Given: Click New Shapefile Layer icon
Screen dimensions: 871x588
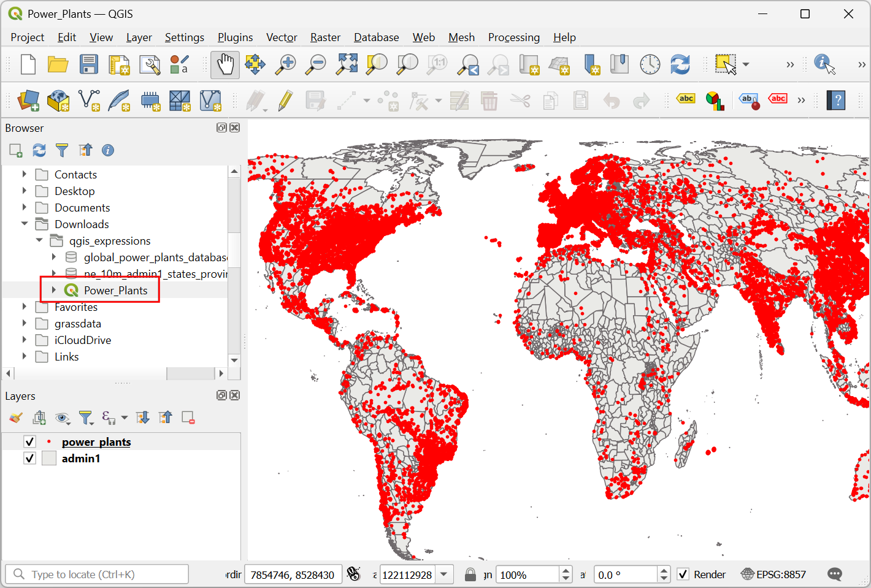Looking at the screenshot, I should 90,101.
